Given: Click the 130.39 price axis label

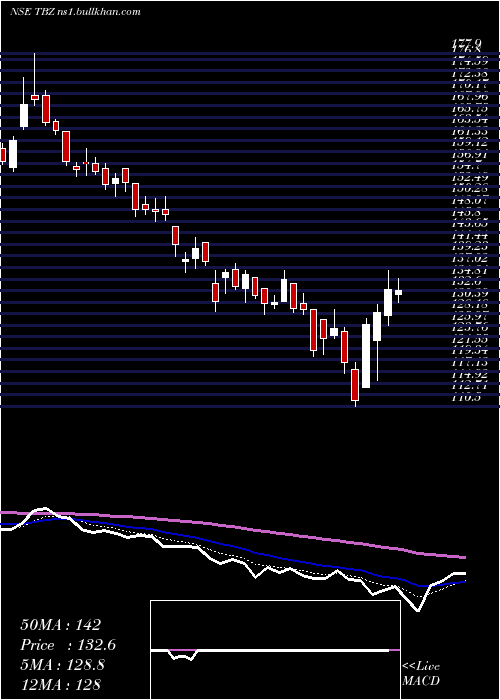Looking at the screenshot, I should (x=470, y=293).
